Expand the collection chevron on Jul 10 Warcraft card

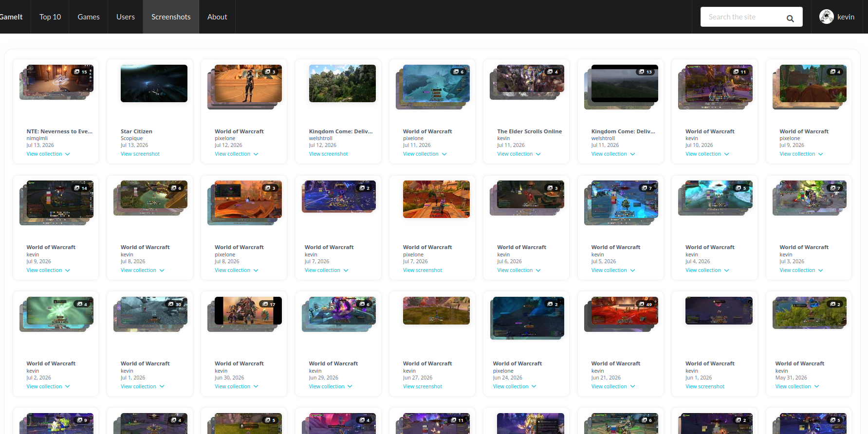point(726,154)
